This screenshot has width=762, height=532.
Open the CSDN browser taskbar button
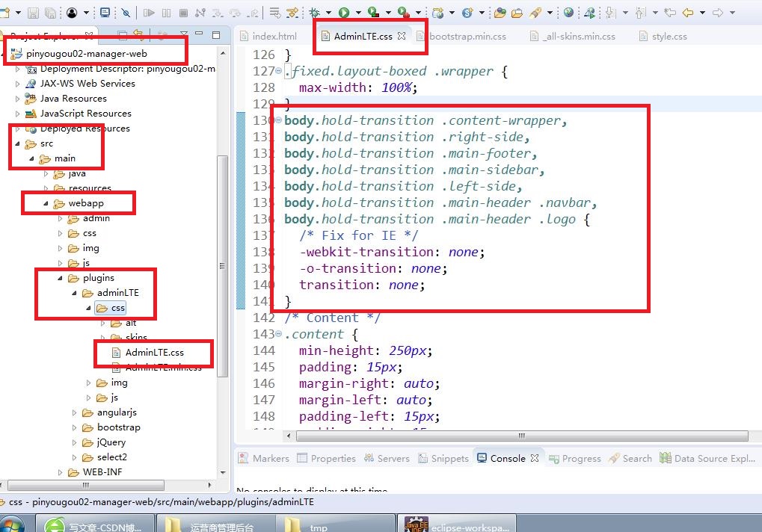(x=95, y=525)
